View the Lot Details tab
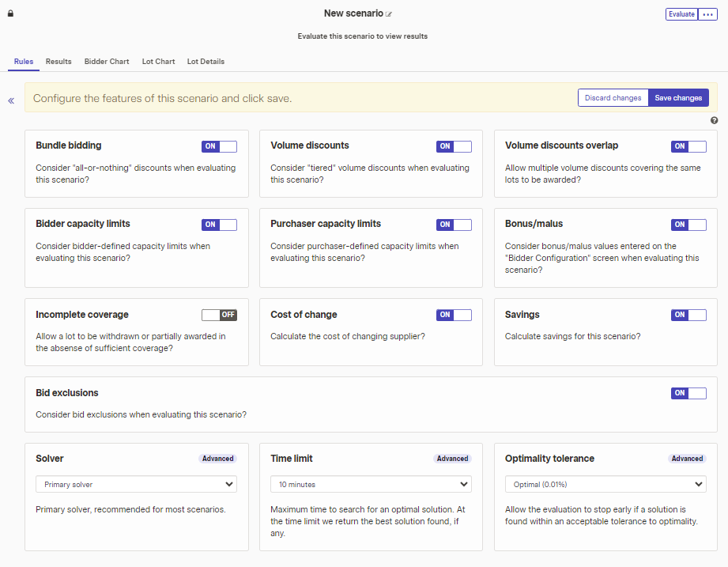Screen dimensions: 728x567 (206, 62)
